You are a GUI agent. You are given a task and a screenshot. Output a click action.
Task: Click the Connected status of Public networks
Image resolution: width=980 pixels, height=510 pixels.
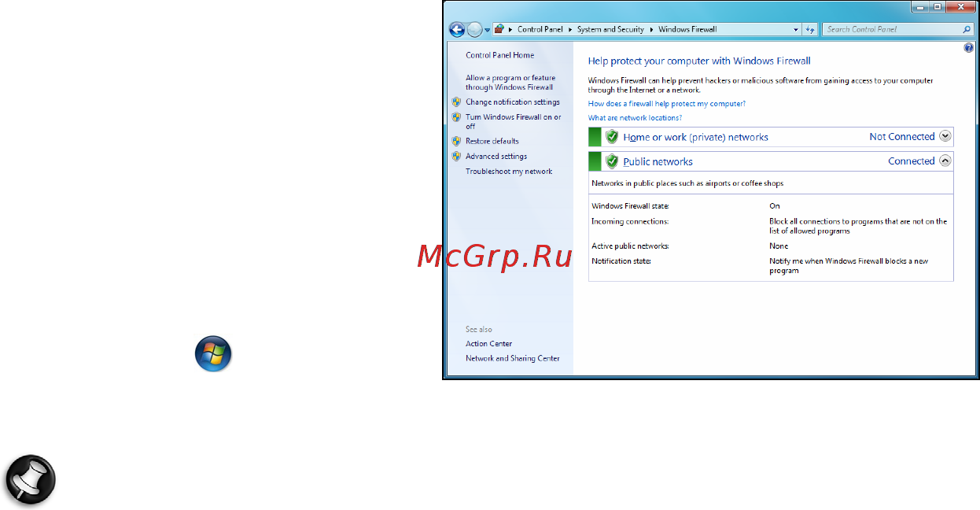point(912,161)
